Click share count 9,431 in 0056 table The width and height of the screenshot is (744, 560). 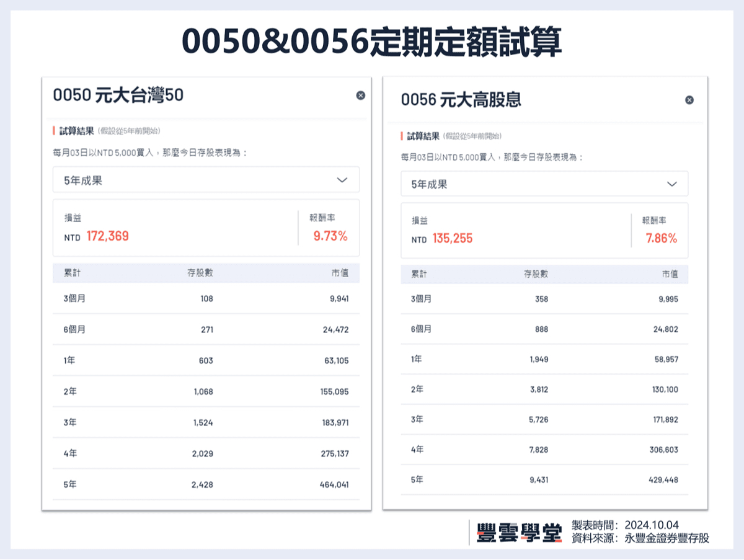538,479
